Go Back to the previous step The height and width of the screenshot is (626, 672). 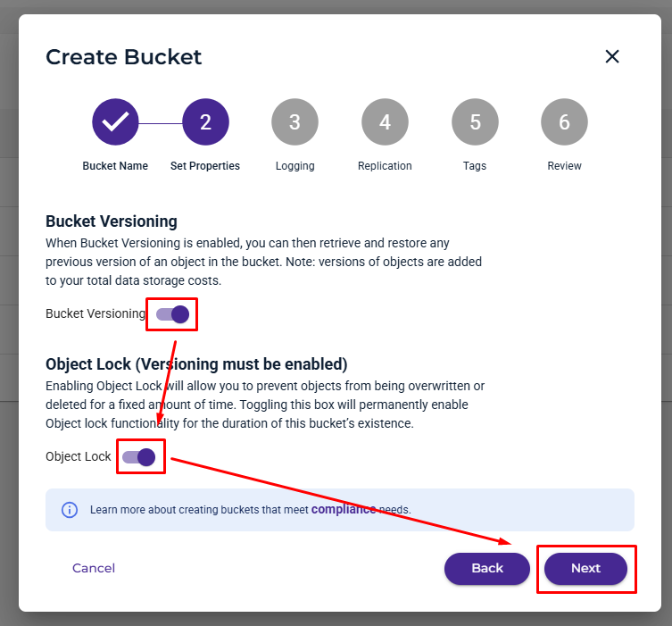click(487, 569)
